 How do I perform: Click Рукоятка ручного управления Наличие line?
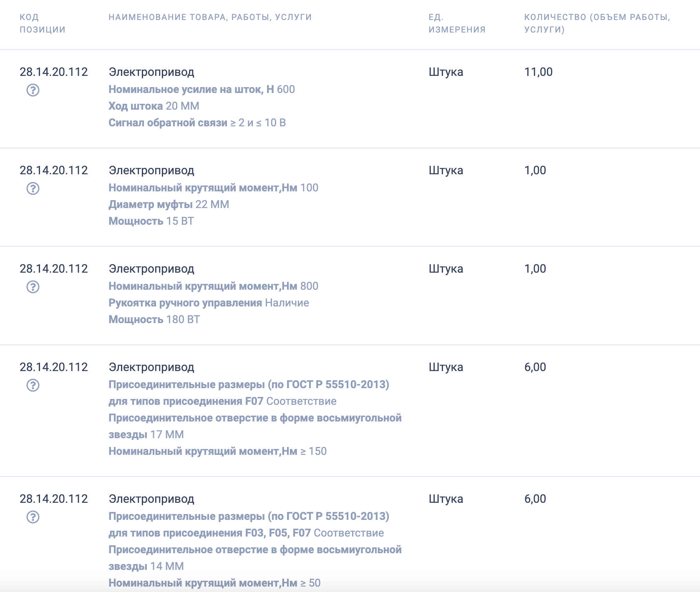tap(209, 303)
